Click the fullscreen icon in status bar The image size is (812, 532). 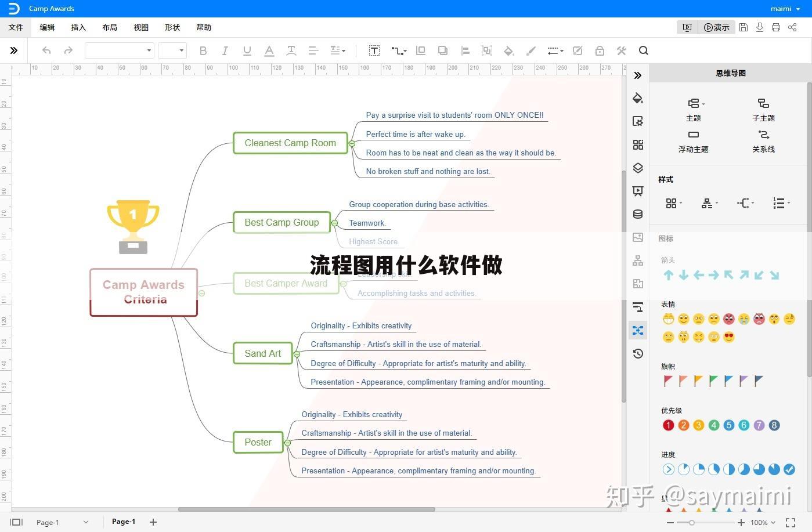click(x=791, y=523)
